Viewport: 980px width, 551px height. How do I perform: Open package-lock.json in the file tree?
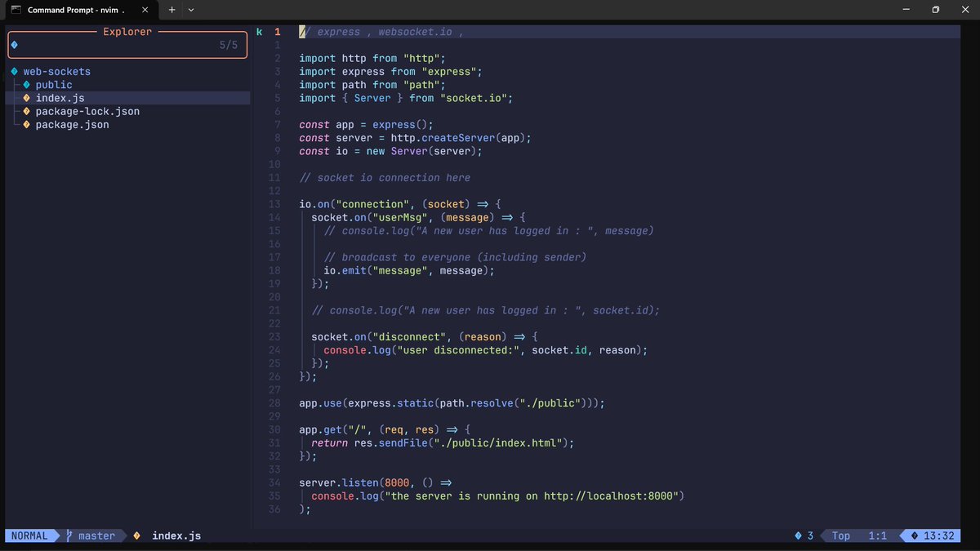[x=87, y=111]
